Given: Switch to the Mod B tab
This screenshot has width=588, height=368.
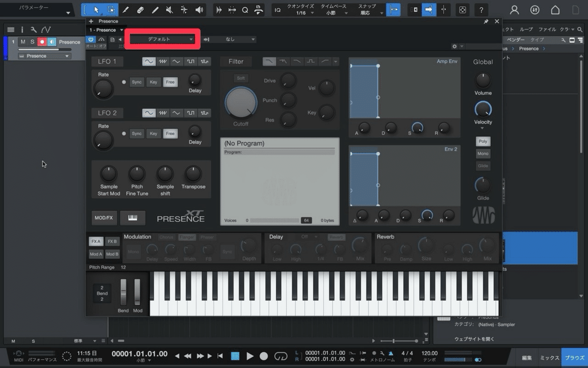Looking at the screenshot, I should coord(112,254).
